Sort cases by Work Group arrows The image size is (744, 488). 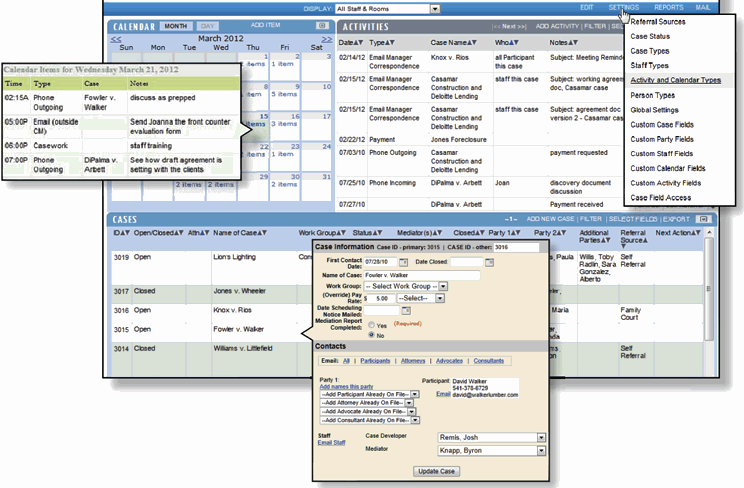341,233
